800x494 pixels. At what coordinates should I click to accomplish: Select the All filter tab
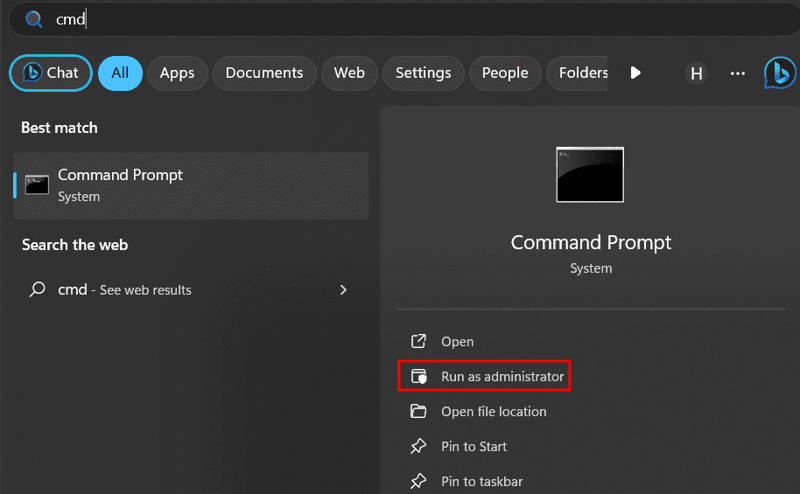(x=120, y=73)
